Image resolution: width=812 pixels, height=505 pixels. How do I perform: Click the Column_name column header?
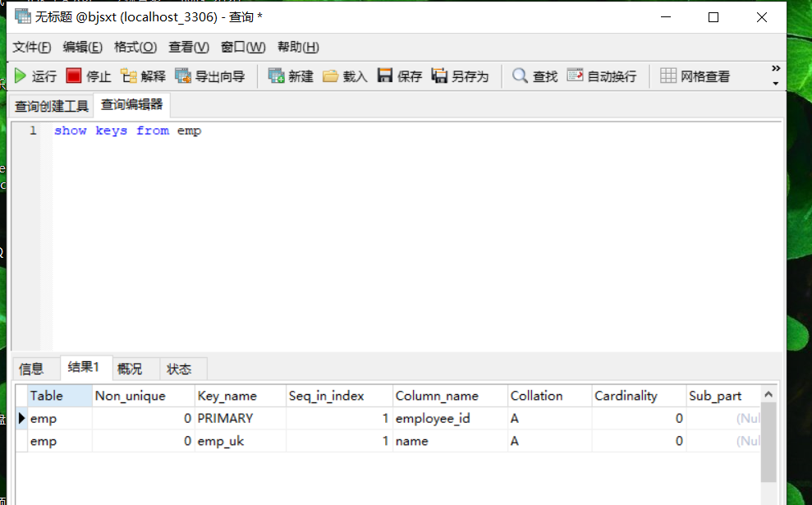coord(450,396)
